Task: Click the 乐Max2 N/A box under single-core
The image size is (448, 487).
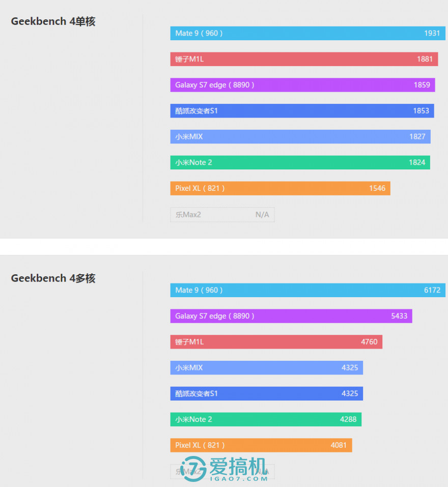Action: coord(222,215)
